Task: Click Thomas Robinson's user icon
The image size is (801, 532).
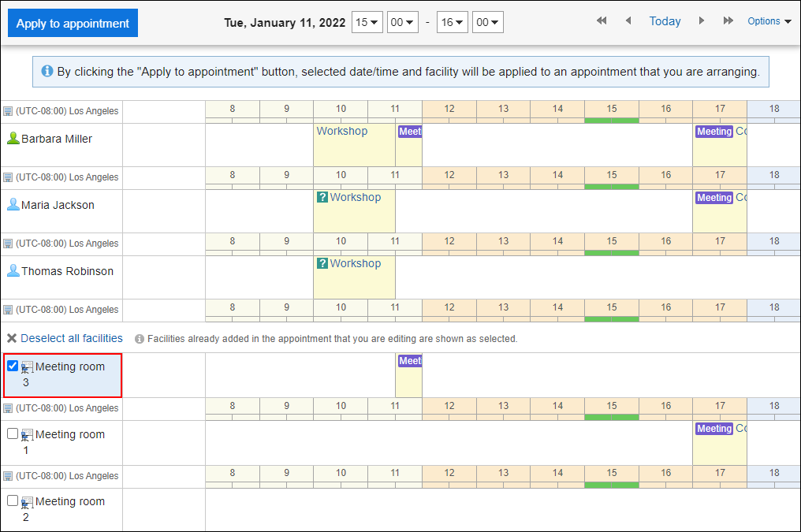Action: (13, 270)
